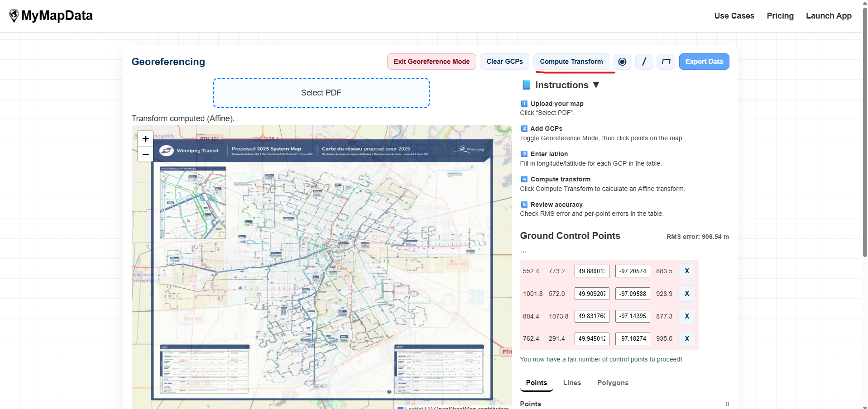Select the point drawing tool
This screenshot has width=868, height=409.
coord(622,62)
